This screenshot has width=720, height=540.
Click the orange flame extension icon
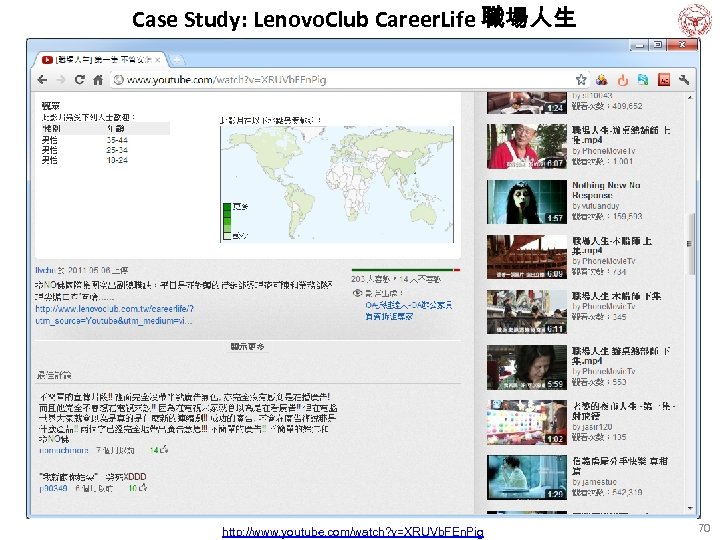(x=623, y=80)
